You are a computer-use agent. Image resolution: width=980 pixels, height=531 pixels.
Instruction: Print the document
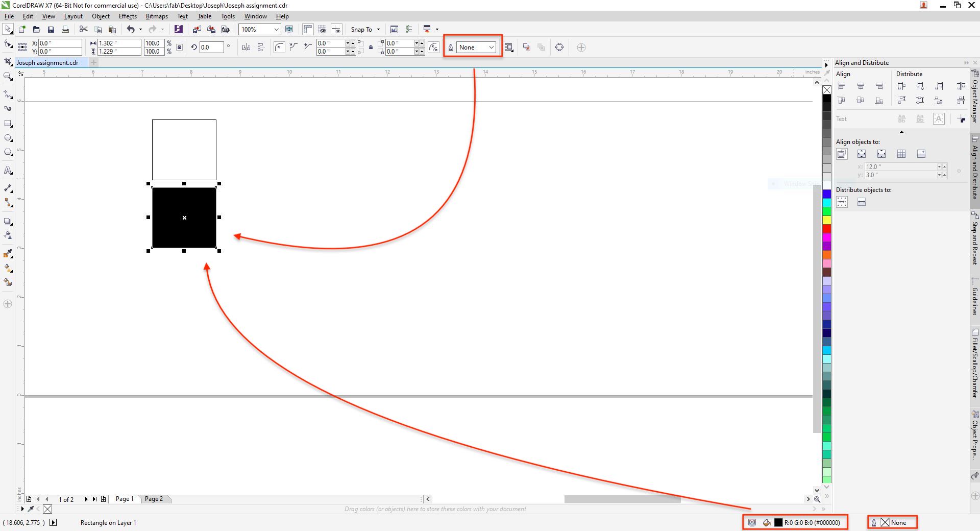click(x=65, y=30)
